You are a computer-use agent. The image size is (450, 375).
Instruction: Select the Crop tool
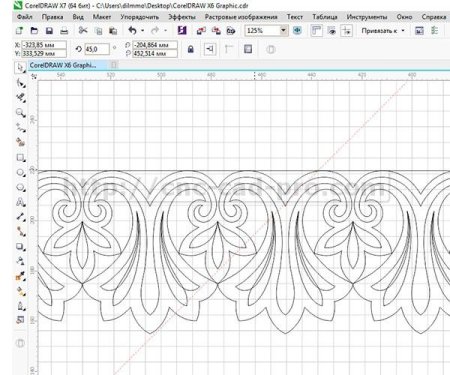point(20,98)
